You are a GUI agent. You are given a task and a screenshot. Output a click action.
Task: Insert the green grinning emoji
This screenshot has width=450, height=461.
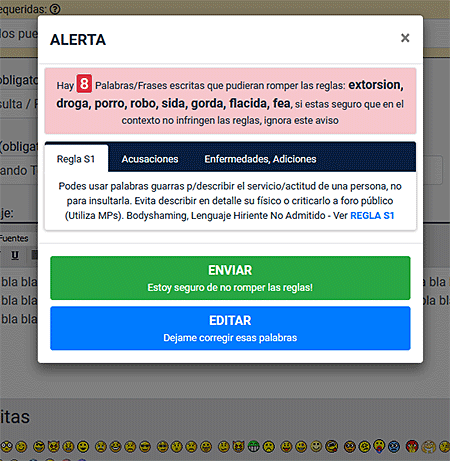(254, 446)
